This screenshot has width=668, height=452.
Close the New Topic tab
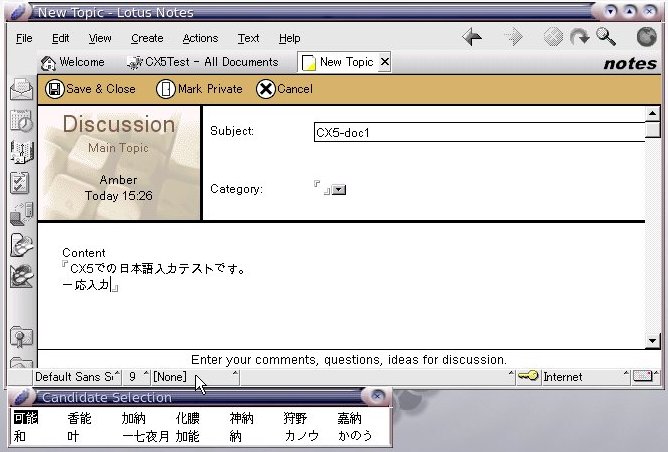(x=384, y=62)
